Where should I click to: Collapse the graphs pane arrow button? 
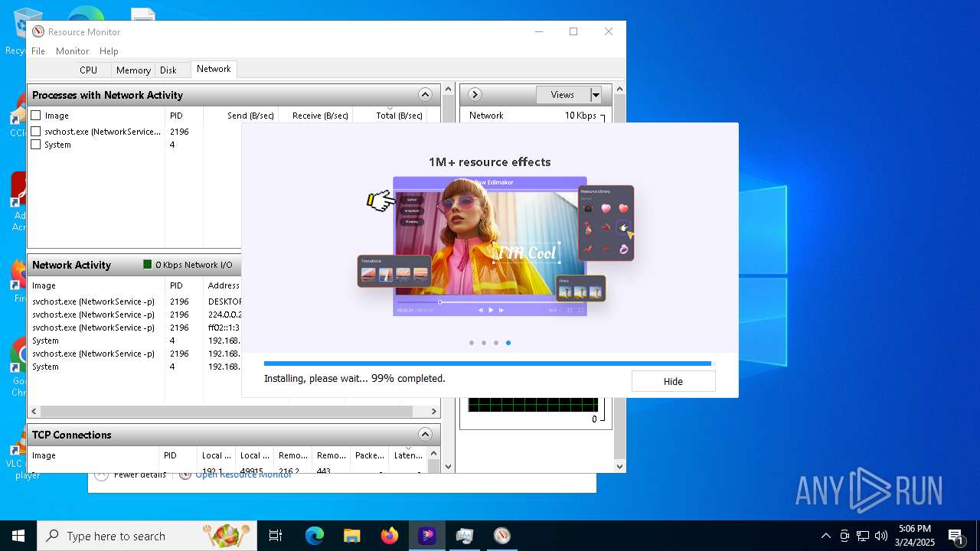tap(475, 95)
